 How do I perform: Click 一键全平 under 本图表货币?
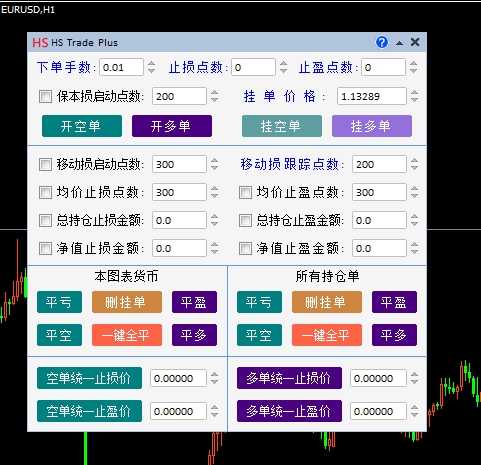pyautogui.click(x=127, y=335)
